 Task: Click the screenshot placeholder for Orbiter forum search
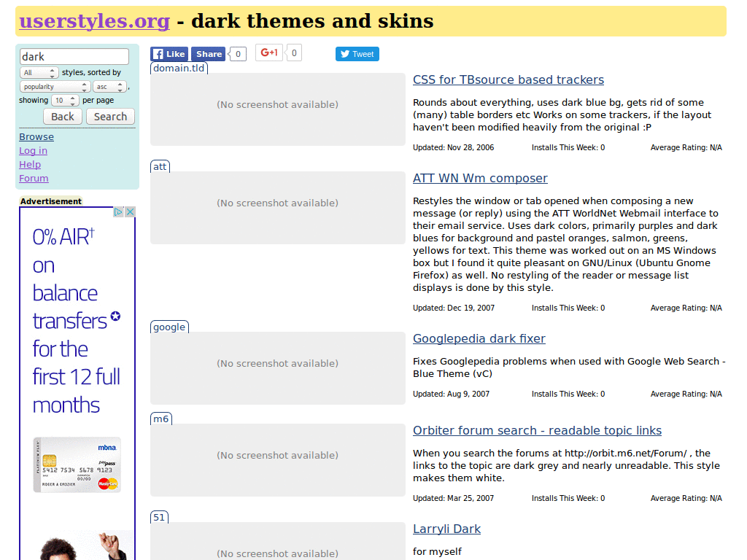[x=278, y=460]
